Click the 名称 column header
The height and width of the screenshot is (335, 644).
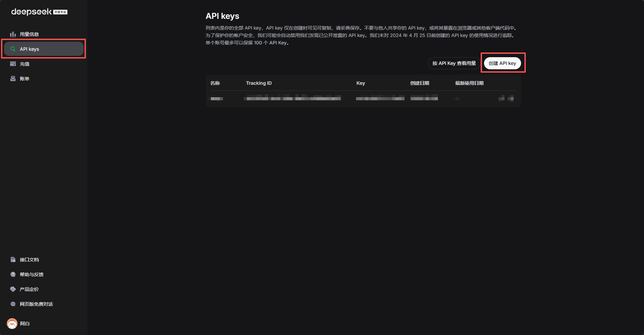[x=215, y=83]
